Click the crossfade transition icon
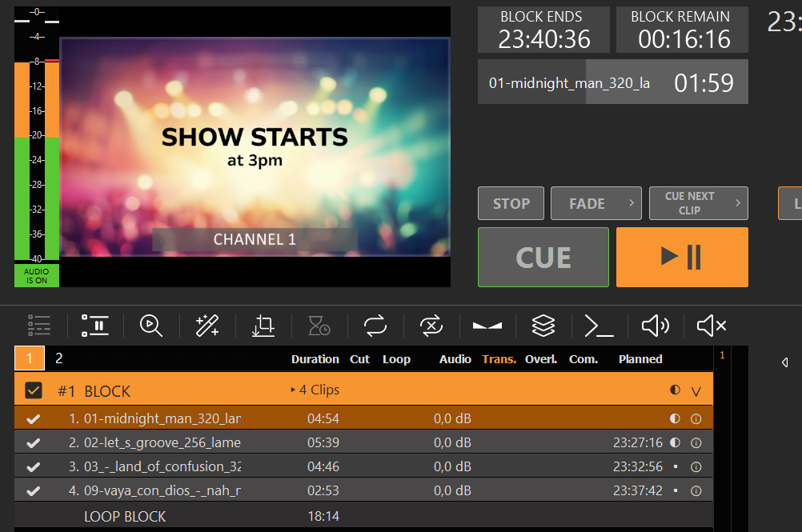 (487, 326)
